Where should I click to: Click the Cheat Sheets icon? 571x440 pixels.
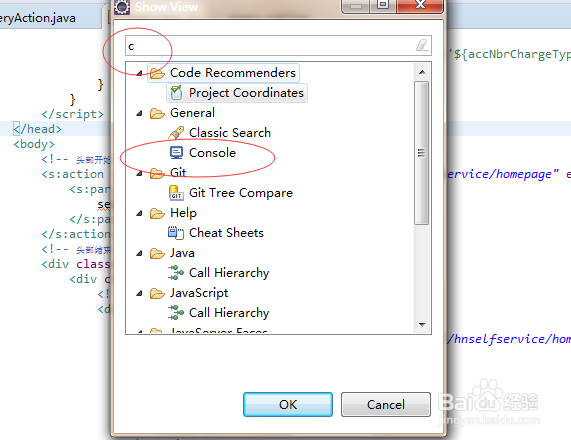pyautogui.click(x=176, y=233)
